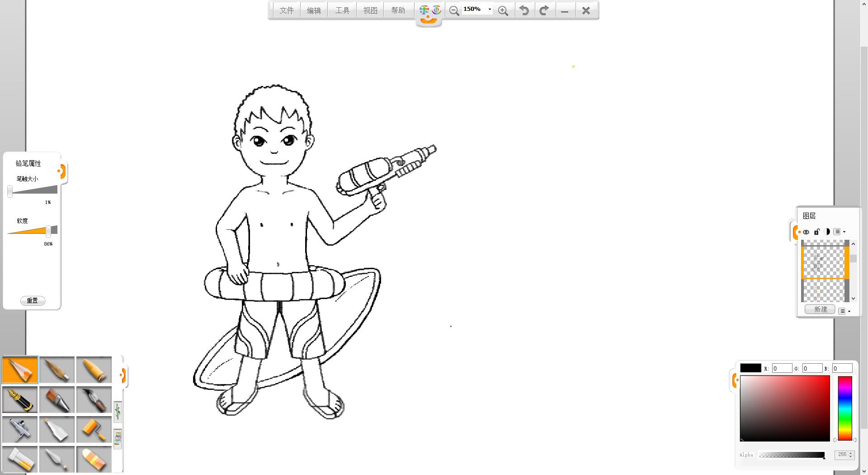
Task: Select the flat brown paintbrush tool
Action: [57, 400]
